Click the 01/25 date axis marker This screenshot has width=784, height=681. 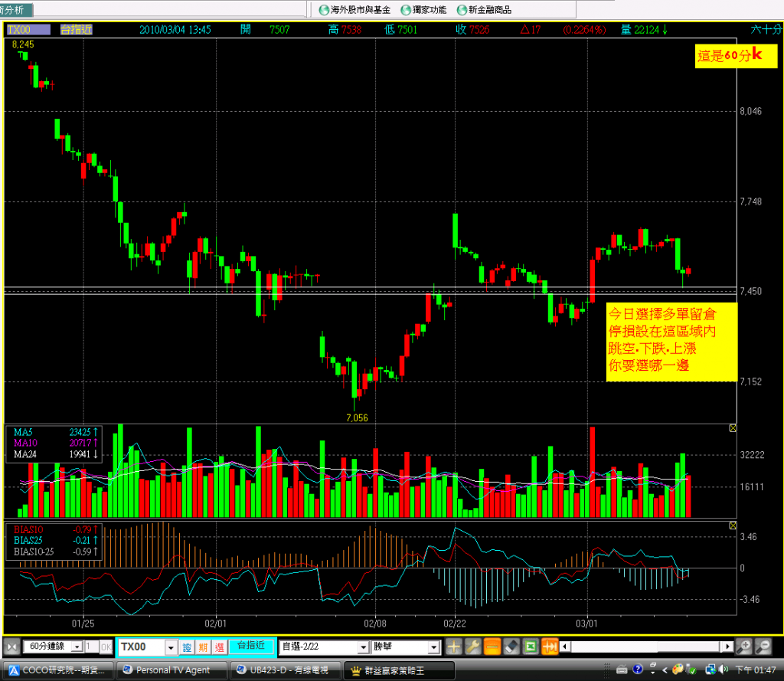tap(83, 624)
